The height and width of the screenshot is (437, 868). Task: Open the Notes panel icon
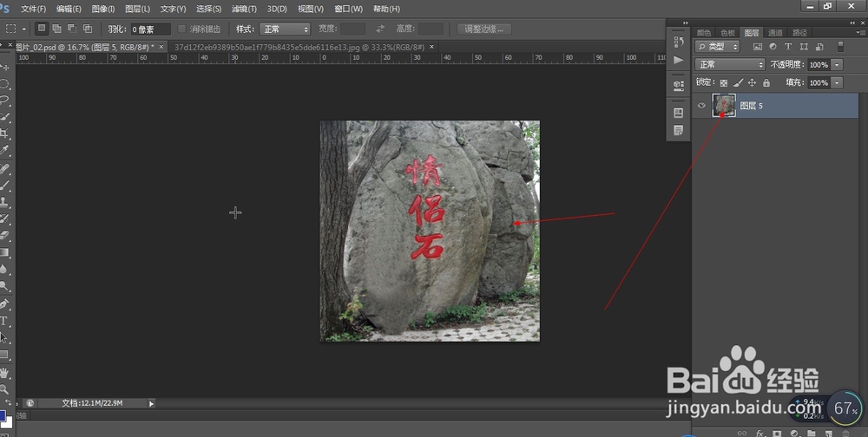(679, 131)
